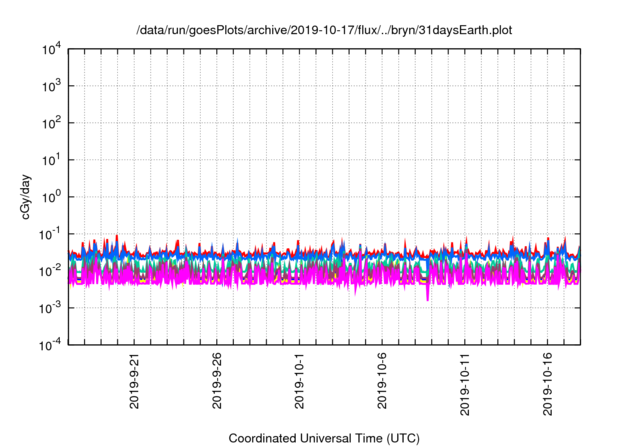Click the 10^1 y-axis tick label
The height and width of the screenshot is (448, 640).
(x=50, y=160)
